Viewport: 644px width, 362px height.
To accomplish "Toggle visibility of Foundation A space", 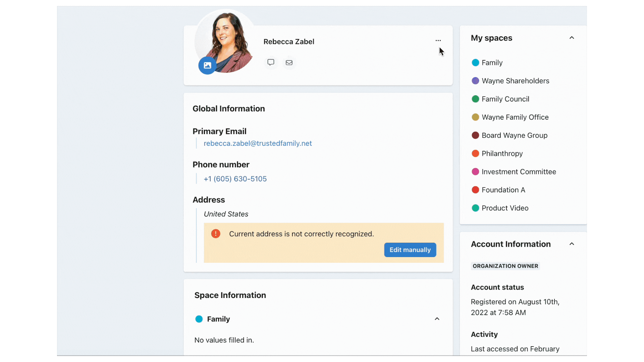I will pyautogui.click(x=503, y=190).
